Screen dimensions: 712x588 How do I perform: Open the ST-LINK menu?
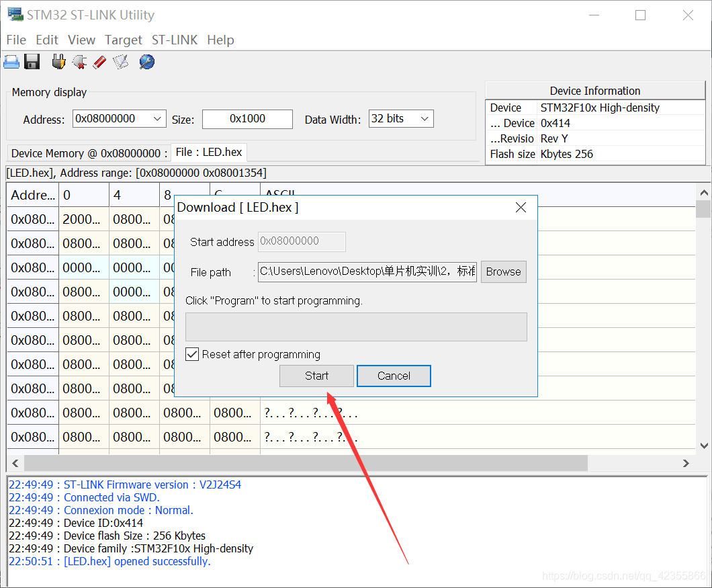(x=175, y=40)
